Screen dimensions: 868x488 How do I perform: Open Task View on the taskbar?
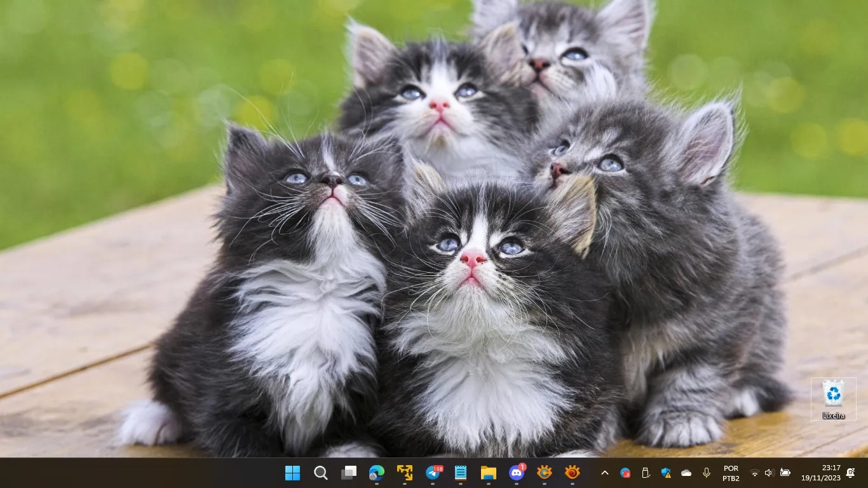[349, 473]
